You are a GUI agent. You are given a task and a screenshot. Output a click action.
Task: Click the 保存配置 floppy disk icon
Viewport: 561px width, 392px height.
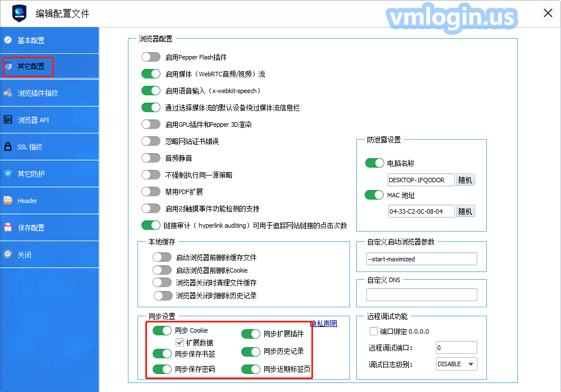coord(8,228)
